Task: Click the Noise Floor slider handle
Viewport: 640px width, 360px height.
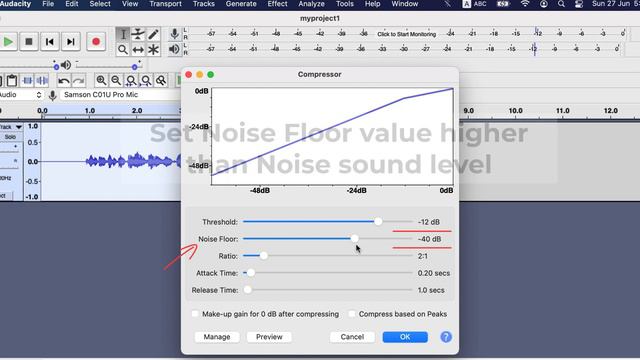Action: 355,239
